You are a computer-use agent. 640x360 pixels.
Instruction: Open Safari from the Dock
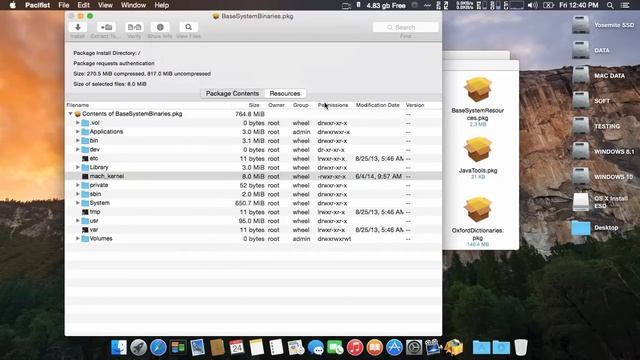pos(158,347)
